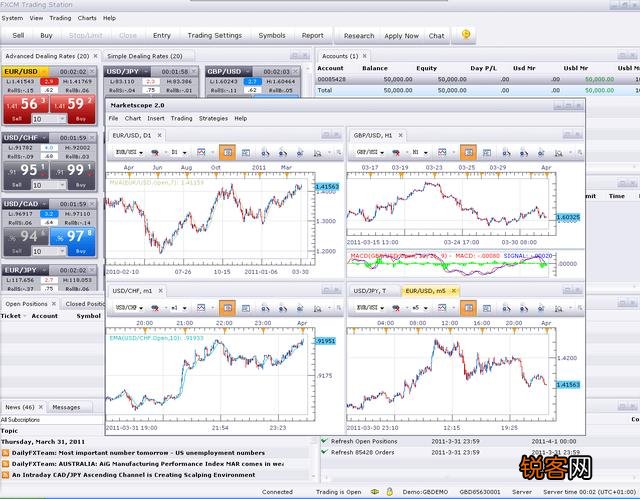Click the Apply Now button
Viewport: 640px width, 499px height.
(x=402, y=36)
